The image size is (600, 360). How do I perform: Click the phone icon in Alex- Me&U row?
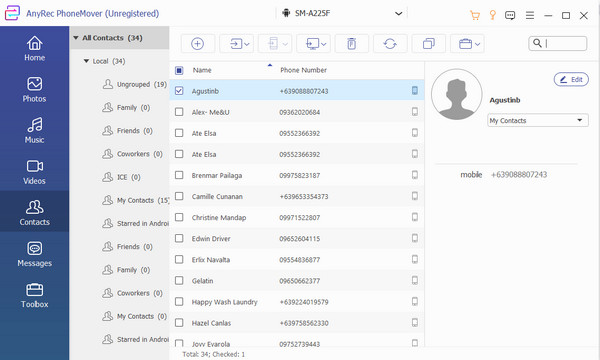coord(414,111)
